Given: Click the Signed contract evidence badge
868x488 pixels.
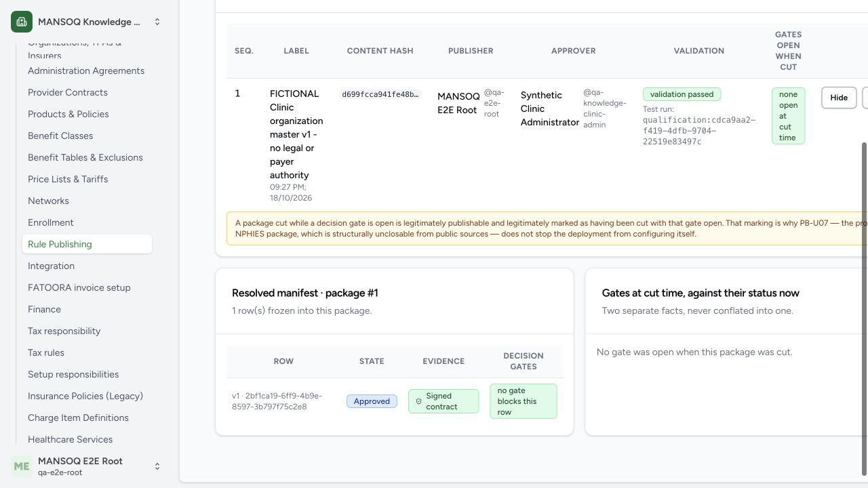Looking at the screenshot, I should tap(443, 401).
